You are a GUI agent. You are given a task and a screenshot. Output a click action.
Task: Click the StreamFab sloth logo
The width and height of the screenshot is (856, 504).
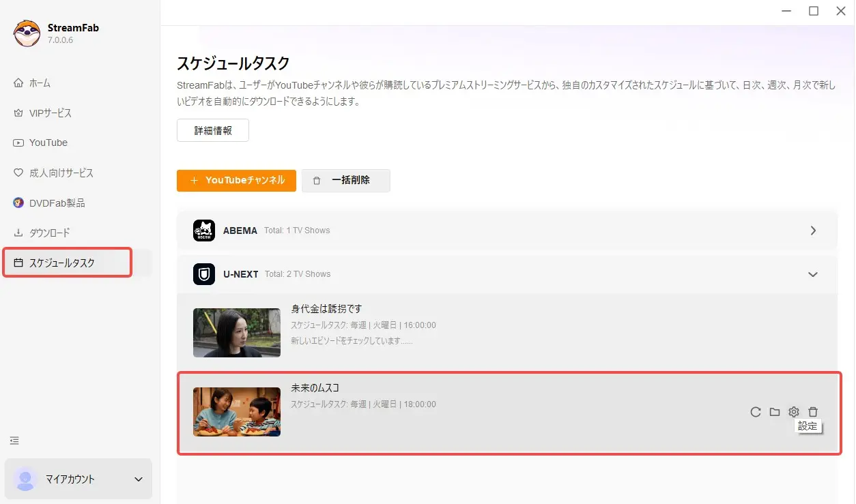(27, 33)
